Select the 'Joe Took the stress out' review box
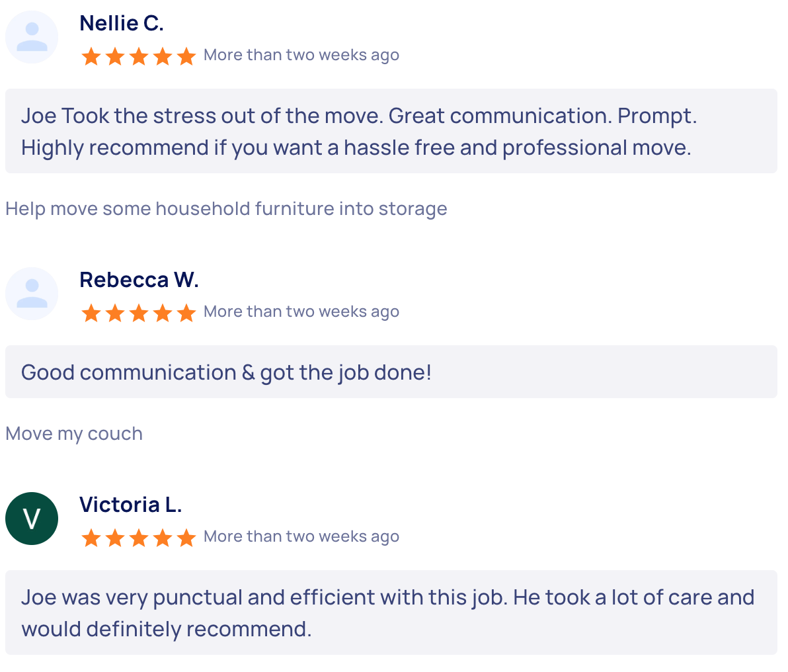The height and width of the screenshot is (672, 788). pos(391,131)
